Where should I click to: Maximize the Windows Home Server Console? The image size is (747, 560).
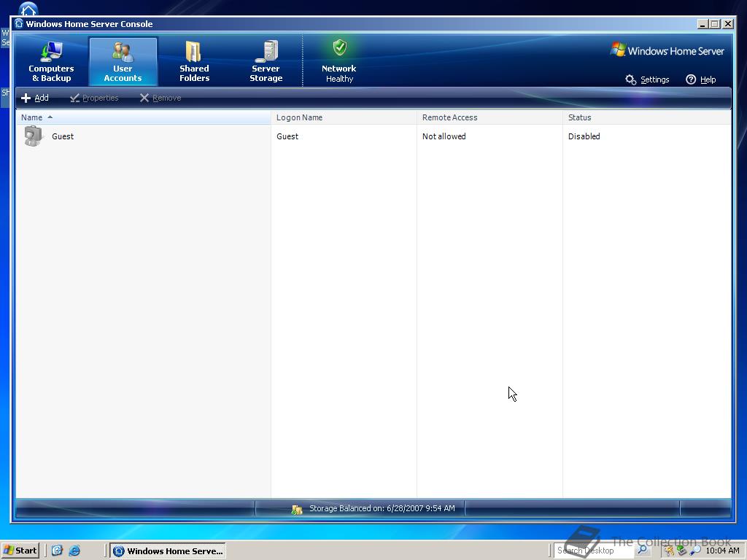pyautogui.click(x=715, y=24)
